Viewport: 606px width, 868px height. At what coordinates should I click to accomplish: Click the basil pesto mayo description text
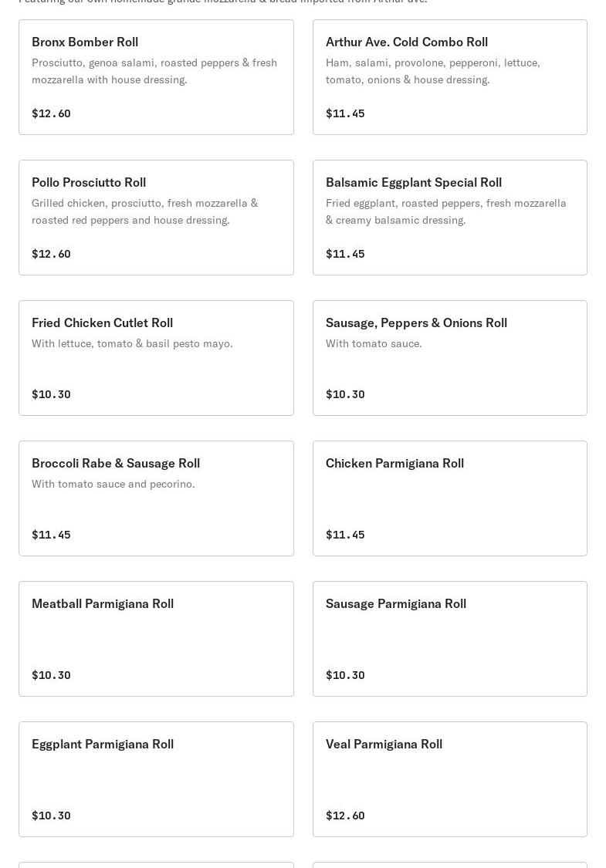click(x=132, y=343)
